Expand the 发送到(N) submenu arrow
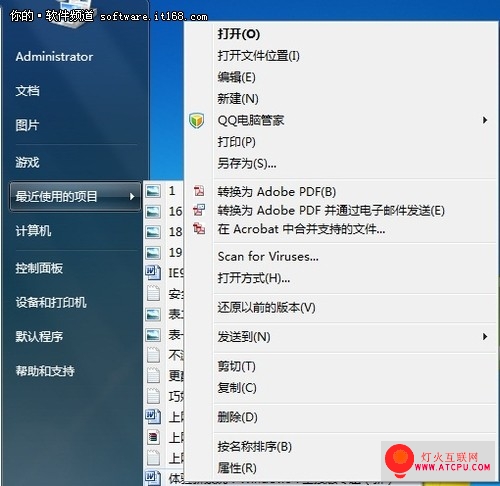 tap(485, 337)
